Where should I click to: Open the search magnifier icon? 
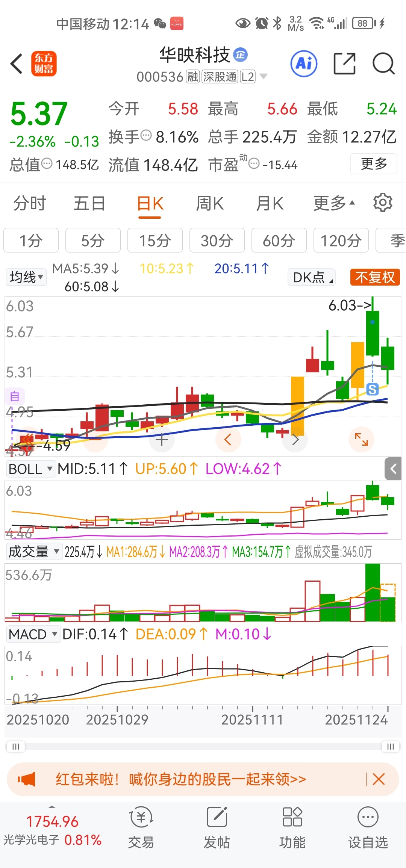pyautogui.click(x=383, y=64)
